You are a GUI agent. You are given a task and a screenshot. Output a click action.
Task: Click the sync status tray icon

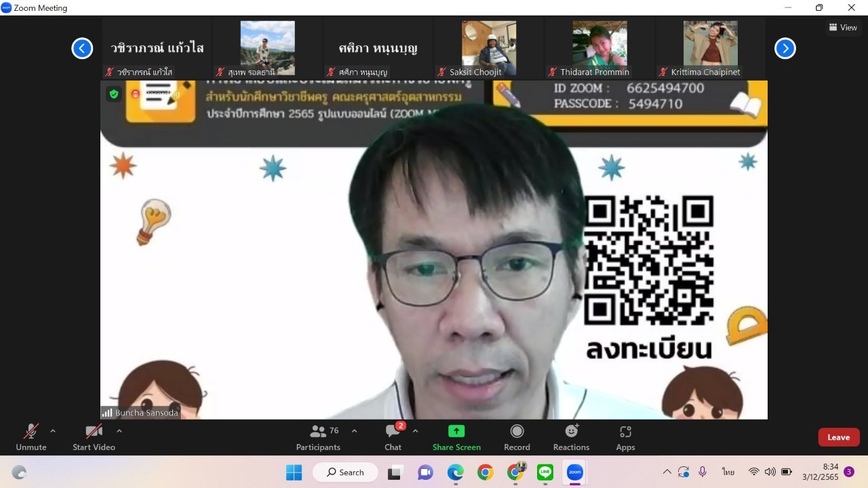tap(684, 472)
